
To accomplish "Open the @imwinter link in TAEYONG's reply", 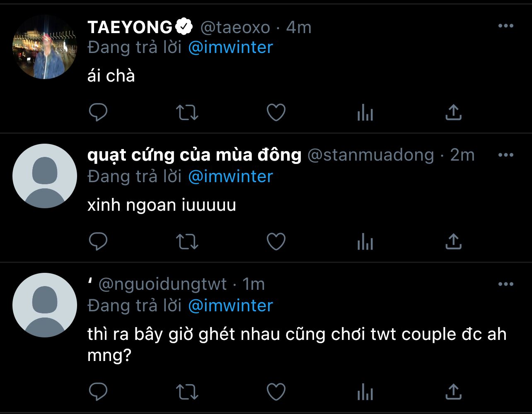I will point(230,47).
